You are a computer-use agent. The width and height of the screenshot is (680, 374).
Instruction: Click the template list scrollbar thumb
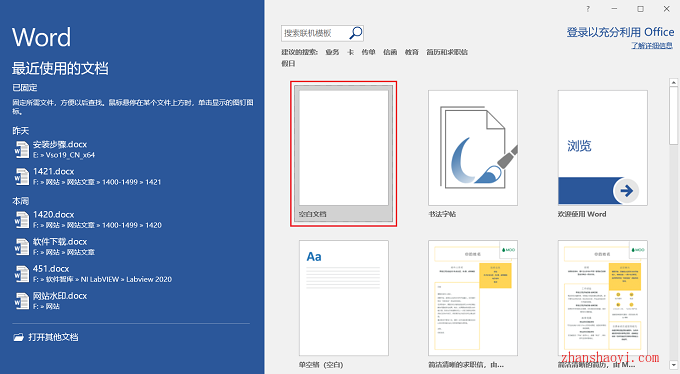tap(673, 115)
